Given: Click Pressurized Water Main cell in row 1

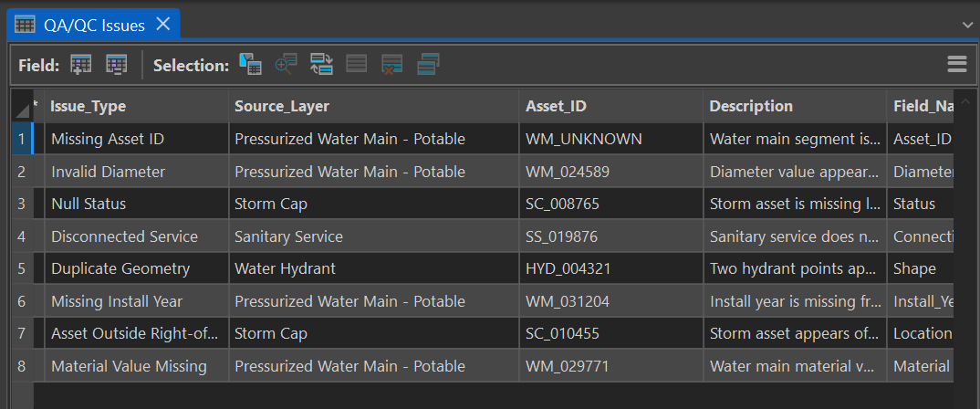Looking at the screenshot, I should (x=374, y=139).
